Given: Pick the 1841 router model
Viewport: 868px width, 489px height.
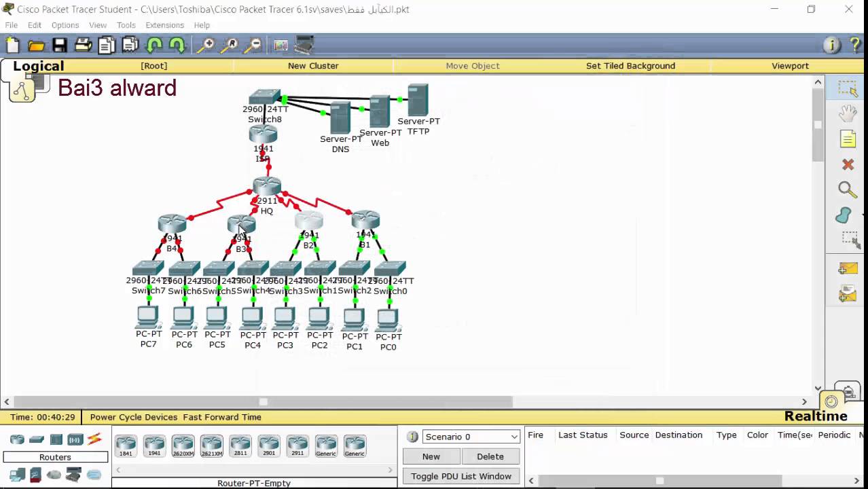Looking at the screenshot, I should [126, 446].
